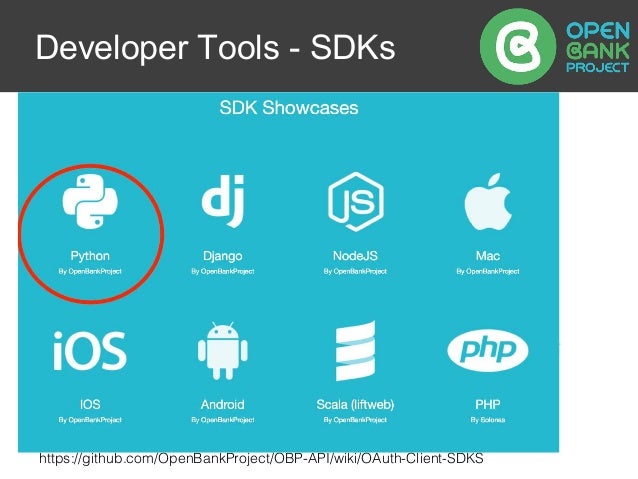Click the 'Developer Tools - SDKs' slide title
638x479 pixels.
216,47
